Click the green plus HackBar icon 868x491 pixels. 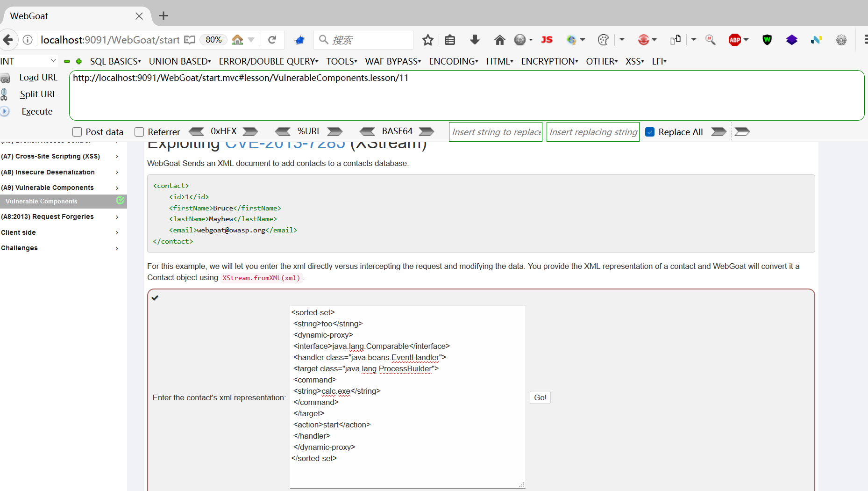[x=79, y=61]
